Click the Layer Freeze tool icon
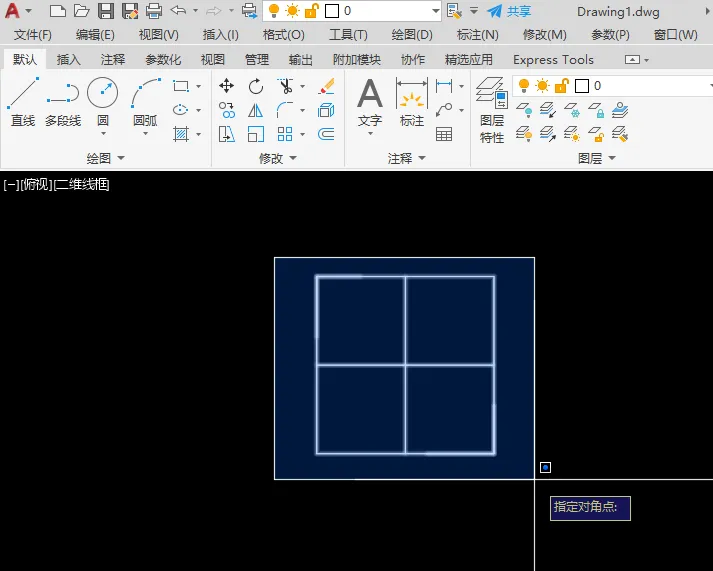 (572, 110)
